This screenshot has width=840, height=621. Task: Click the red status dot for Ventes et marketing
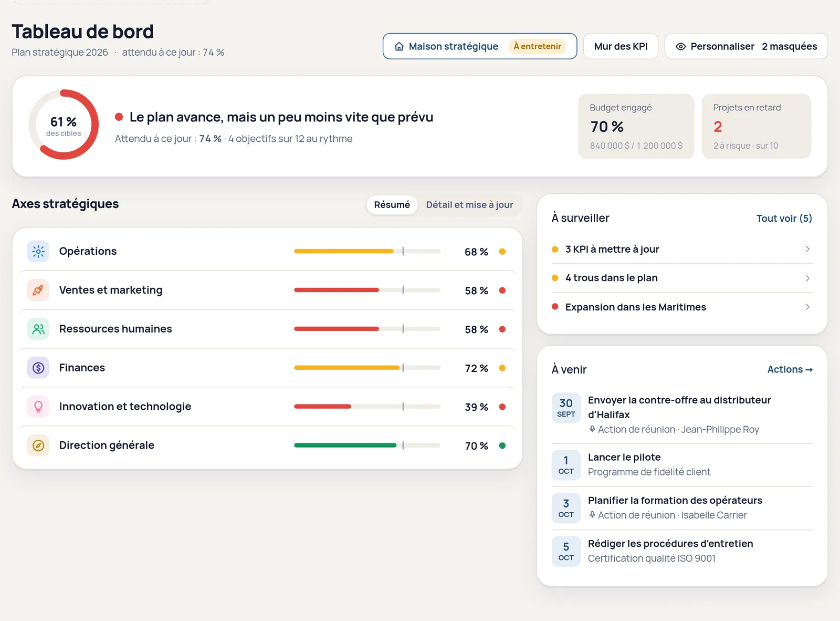pos(502,291)
